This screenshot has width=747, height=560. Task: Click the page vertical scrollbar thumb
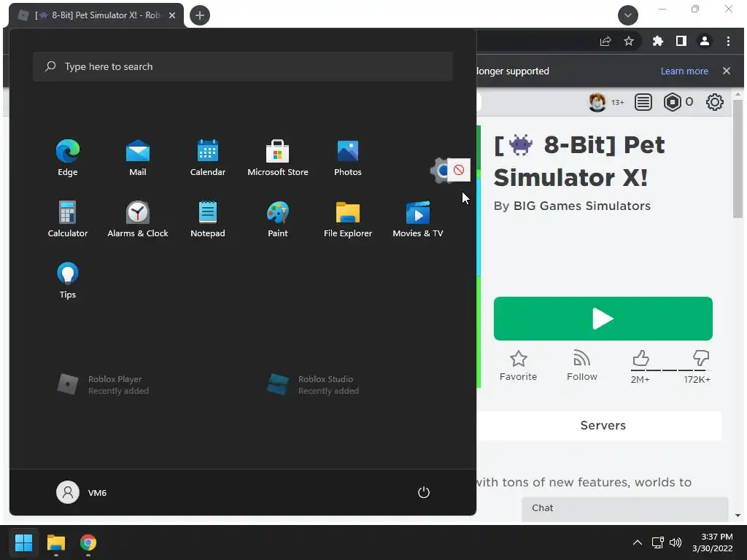coord(738,158)
